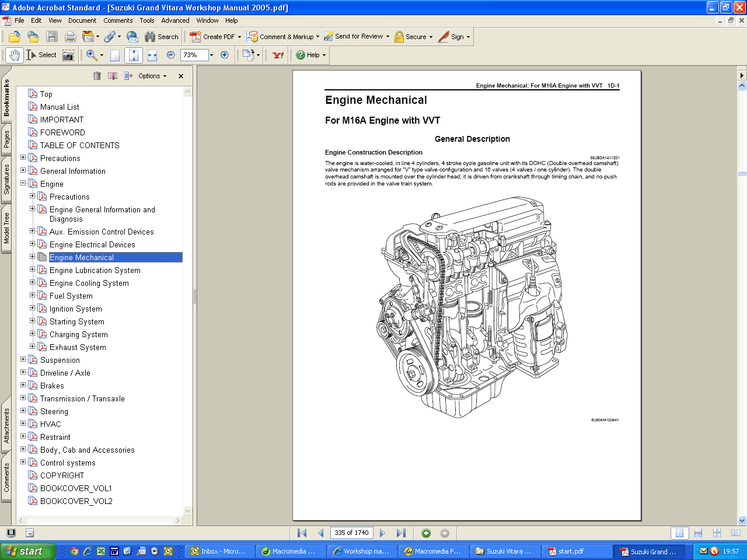Open the Ignition System bookmark
The image size is (747, 560).
pyautogui.click(x=75, y=309)
